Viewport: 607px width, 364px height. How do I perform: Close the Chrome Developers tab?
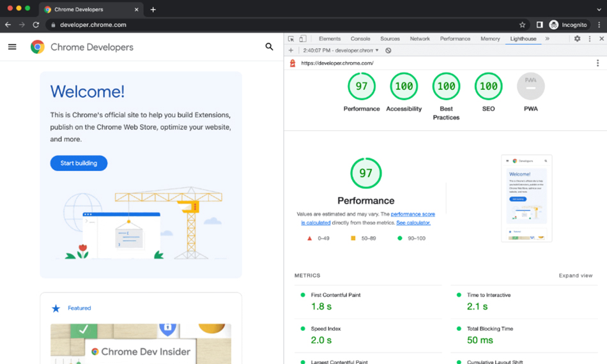click(x=136, y=10)
